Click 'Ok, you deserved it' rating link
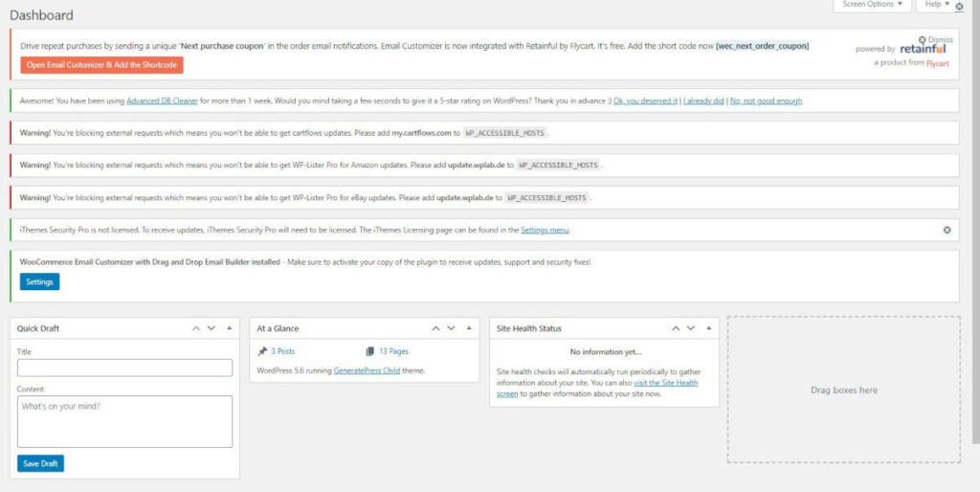Viewport: 980px width, 492px height. click(645, 101)
